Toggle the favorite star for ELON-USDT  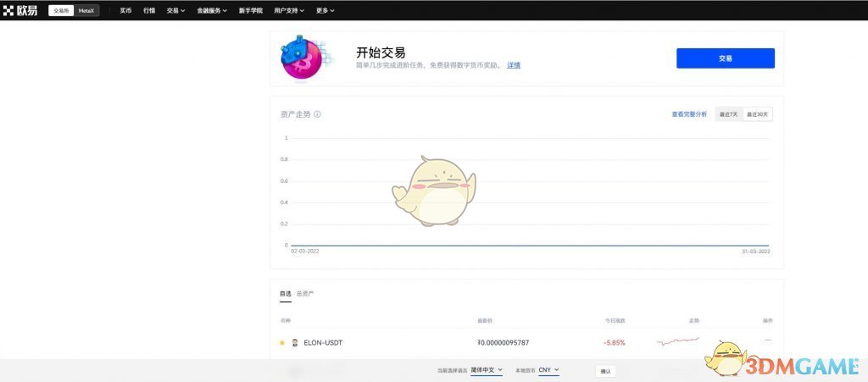point(282,343)
